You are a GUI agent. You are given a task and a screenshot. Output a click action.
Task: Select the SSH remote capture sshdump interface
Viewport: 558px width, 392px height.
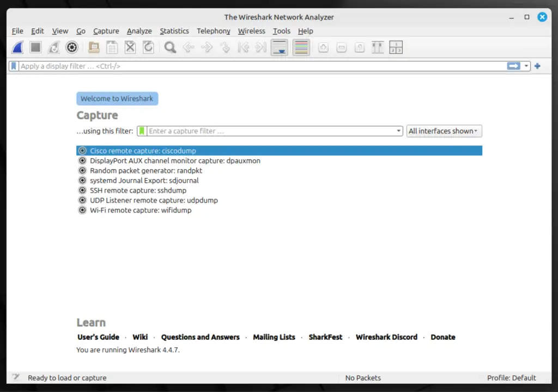138,190
